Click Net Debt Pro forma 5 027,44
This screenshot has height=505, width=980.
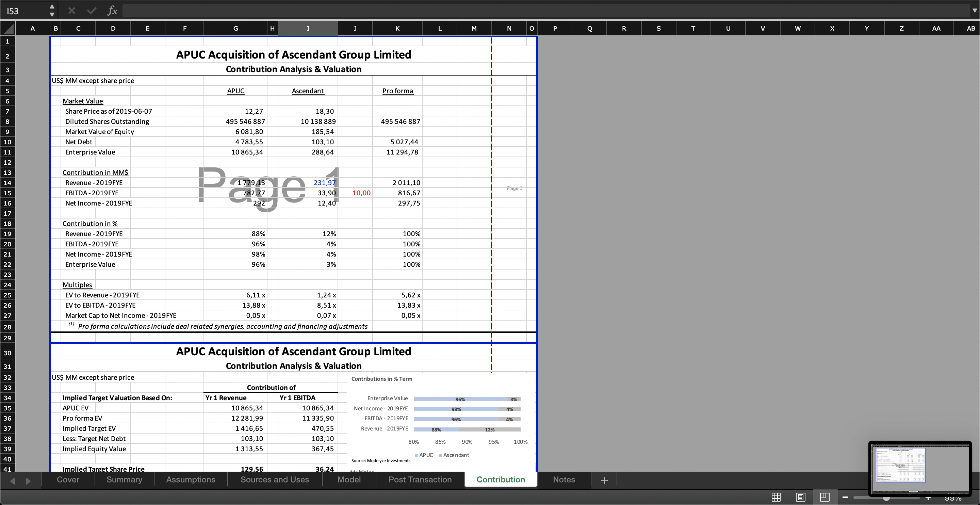tap(397, 142)
